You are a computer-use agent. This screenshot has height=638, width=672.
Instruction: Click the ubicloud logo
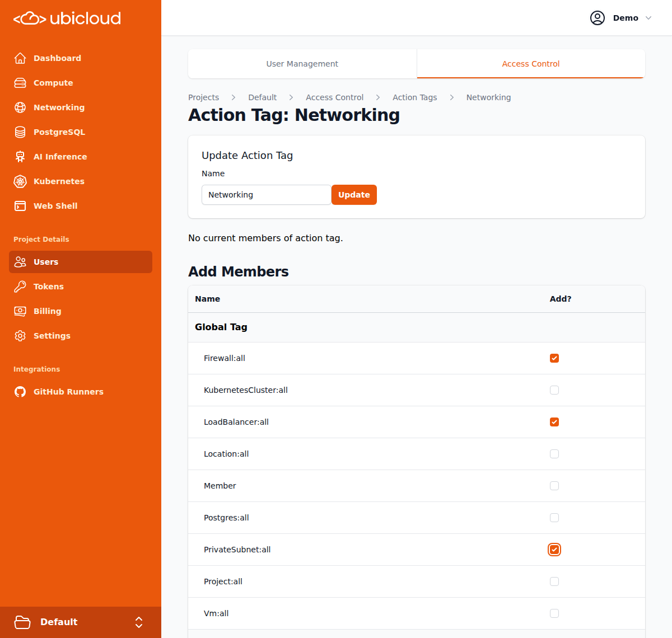point(67,18)
